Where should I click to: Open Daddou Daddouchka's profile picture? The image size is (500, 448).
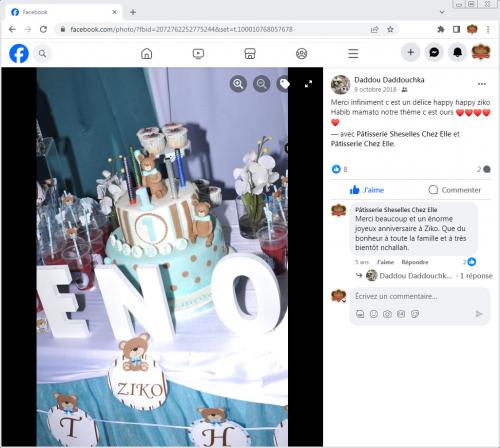(x=340, y=84)
